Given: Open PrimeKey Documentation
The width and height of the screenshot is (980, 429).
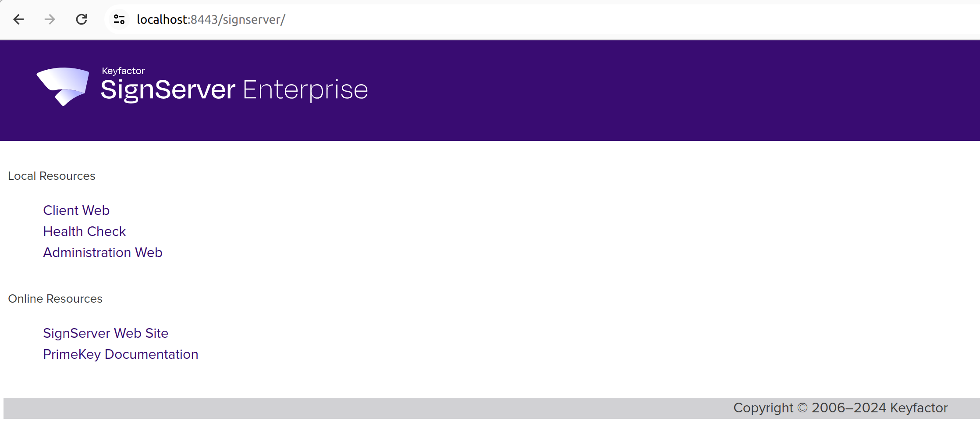Looking at the screenshot, I should tap(121, 354).
